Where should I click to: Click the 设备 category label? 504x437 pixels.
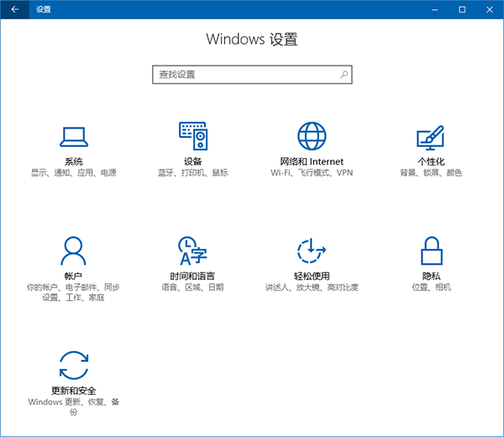pos(193,161)
